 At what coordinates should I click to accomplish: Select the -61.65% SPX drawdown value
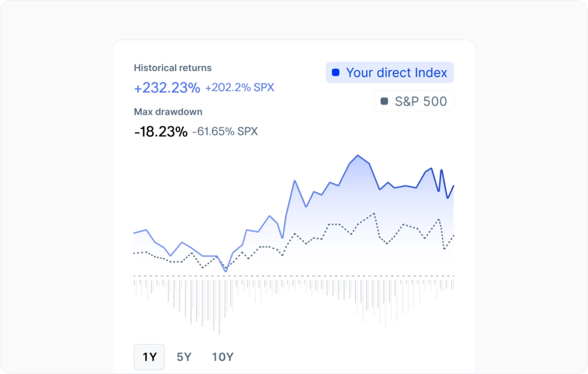point(226,131)
